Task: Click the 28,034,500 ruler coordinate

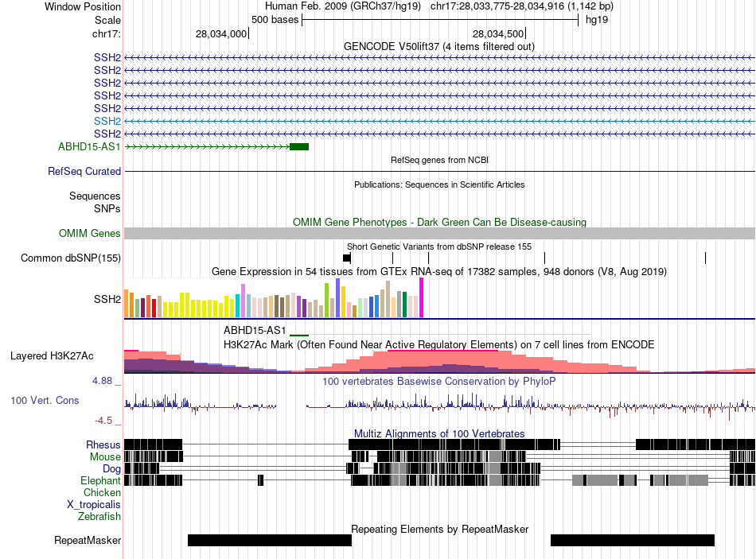Action: tap(498, 33)
